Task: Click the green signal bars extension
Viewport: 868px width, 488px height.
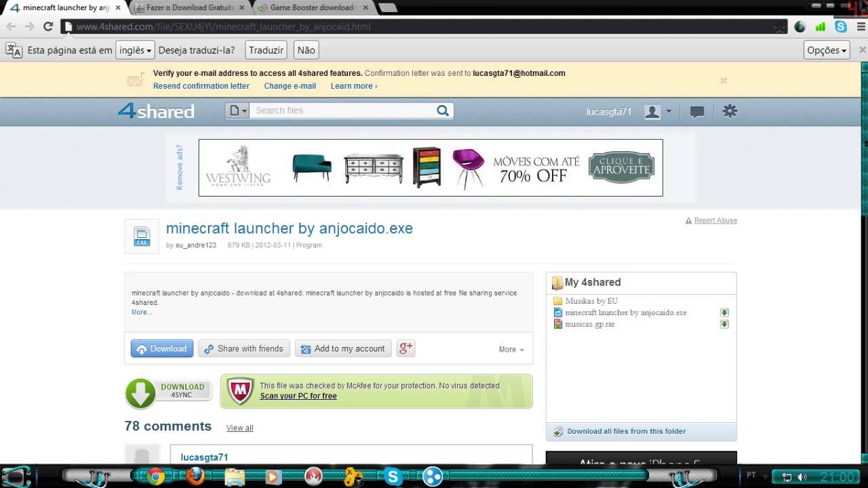Action: pos(821,27)
